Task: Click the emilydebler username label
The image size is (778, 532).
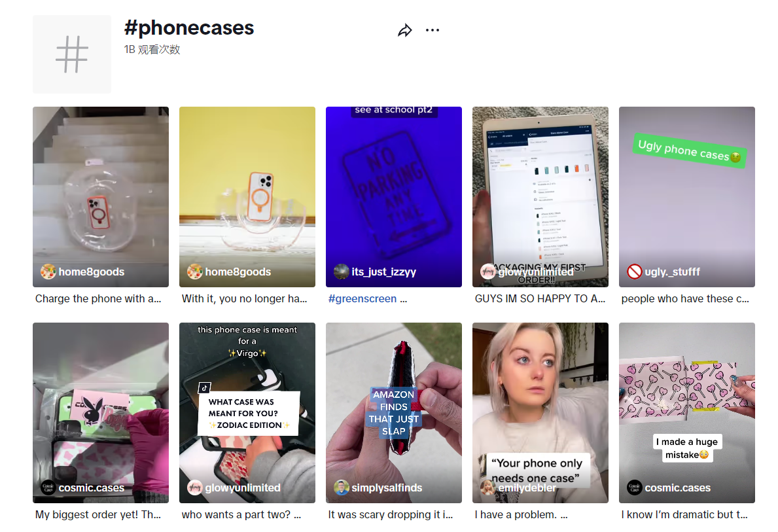Action: click(527, 488)
